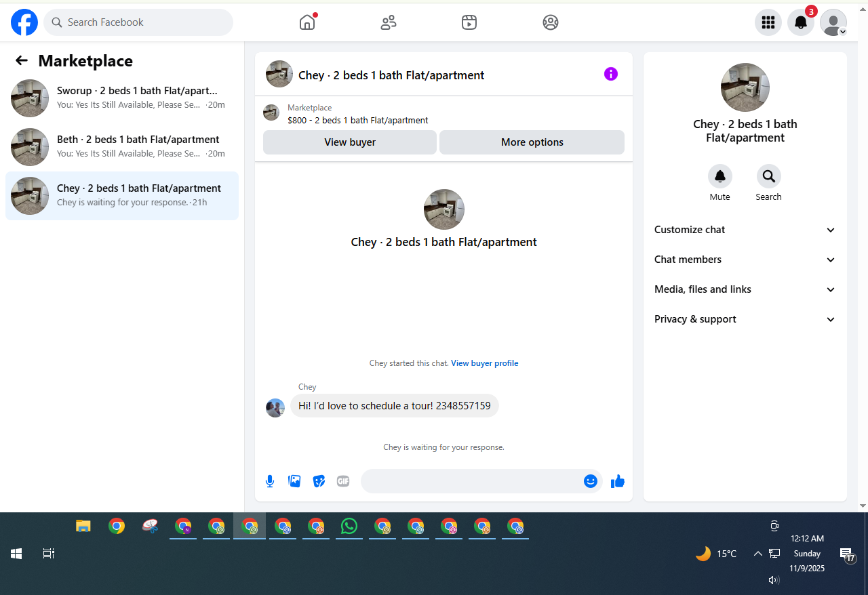Click the Facebook logo
Viewport: 868px width, 595px height.
coord(24,22)
